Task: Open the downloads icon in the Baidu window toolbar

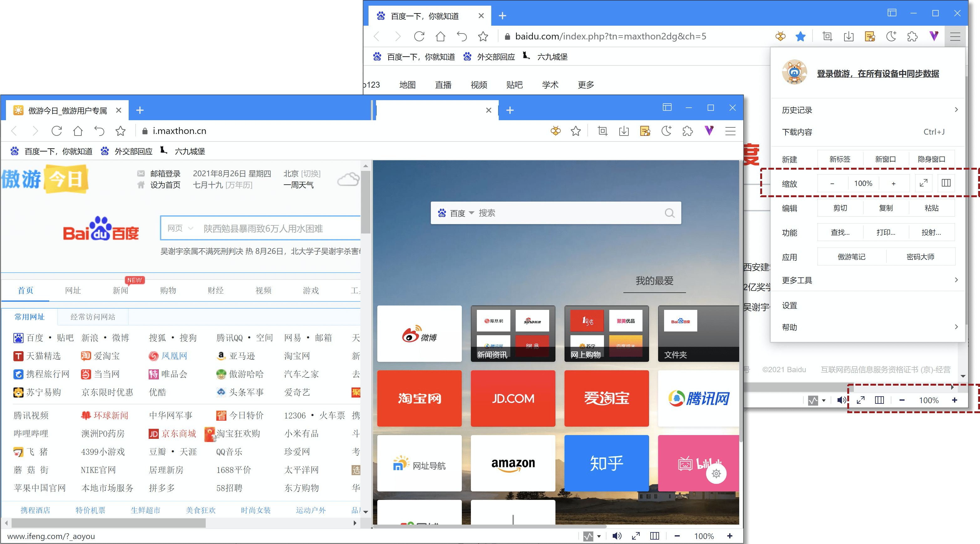Action: coord(848,37)
